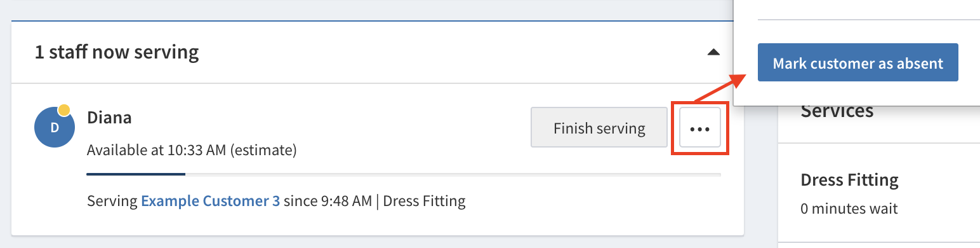Select the staff name Diana
The width and height of the screenshot is (980, 248).
(109, 118)
